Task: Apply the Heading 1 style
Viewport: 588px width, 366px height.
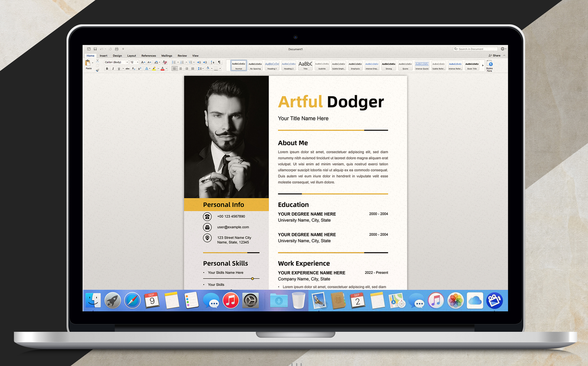Action: pyautogui.click(x=272, y=66)
